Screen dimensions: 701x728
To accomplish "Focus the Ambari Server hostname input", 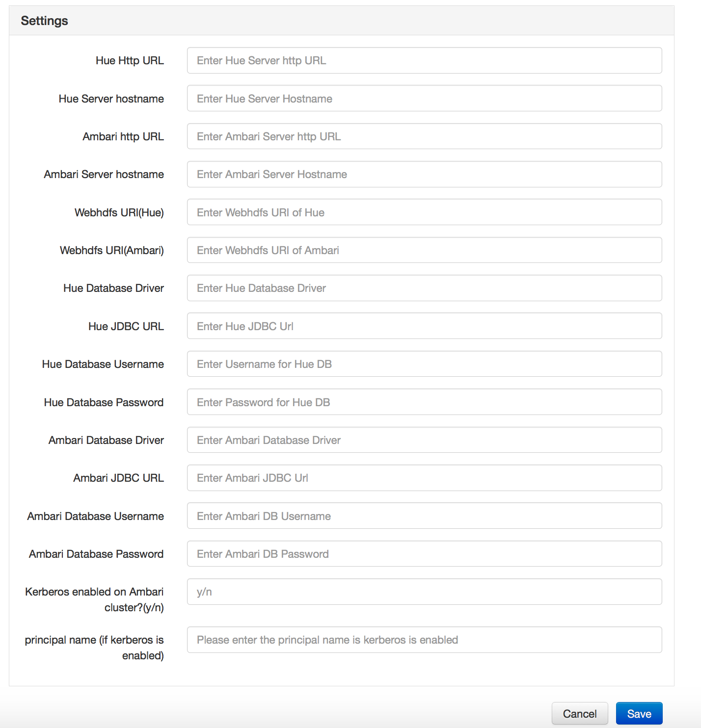I will 424,174.
